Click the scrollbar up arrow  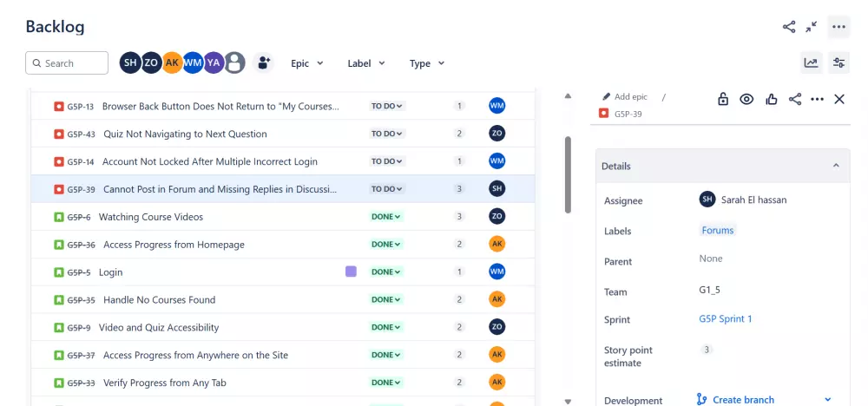coord(568,96)
